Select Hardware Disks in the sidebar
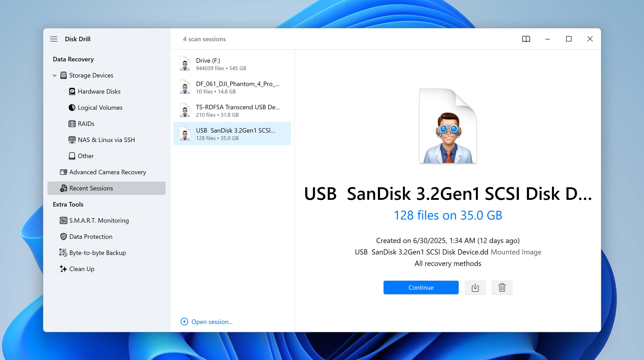This screenshot has width=644, height=360. click(99, 91)
